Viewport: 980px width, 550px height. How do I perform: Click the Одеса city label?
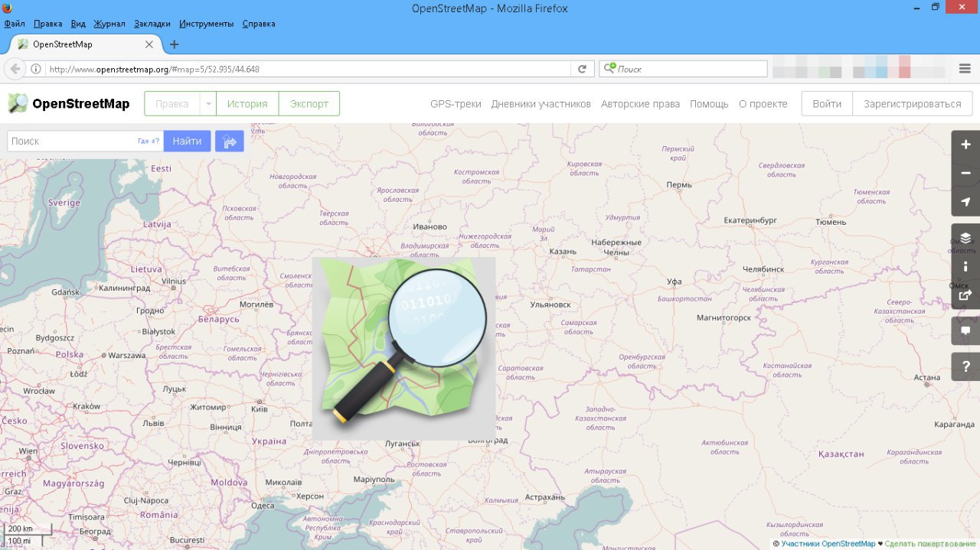click(x=263, y=506)
